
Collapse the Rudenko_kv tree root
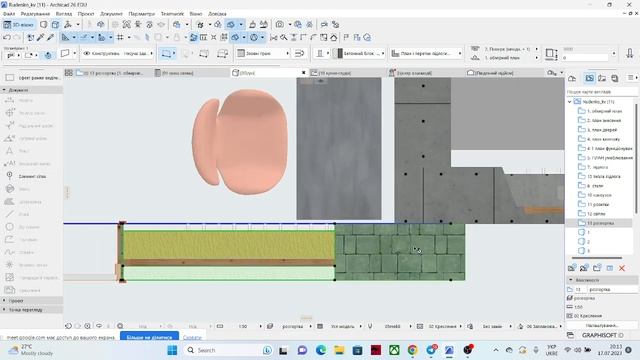point(570,102)
